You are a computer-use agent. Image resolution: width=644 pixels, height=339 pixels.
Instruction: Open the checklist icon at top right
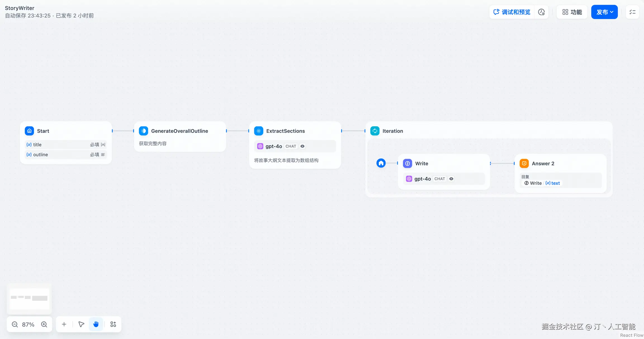coord(632,12)
